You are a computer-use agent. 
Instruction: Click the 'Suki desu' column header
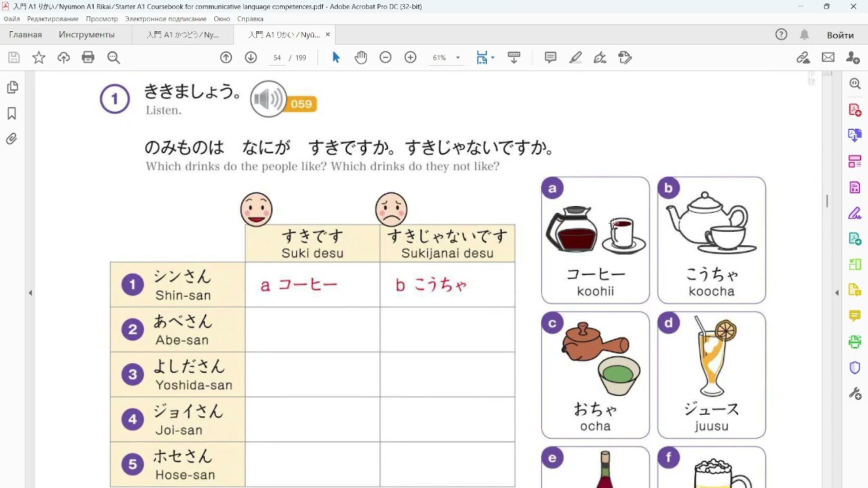click(313, 243)
